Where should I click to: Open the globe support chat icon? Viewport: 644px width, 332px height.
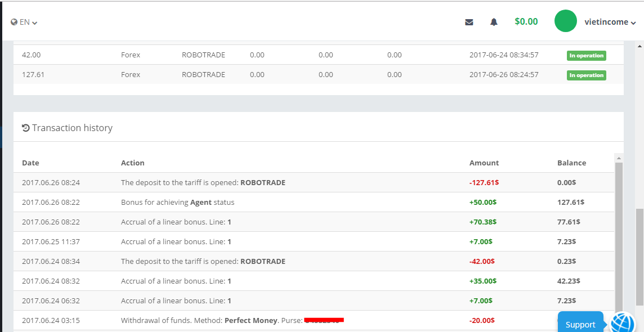coord(623,324)
